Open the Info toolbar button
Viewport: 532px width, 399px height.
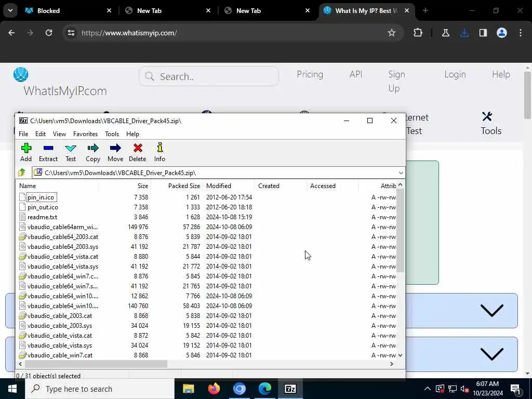click(159, 152)
